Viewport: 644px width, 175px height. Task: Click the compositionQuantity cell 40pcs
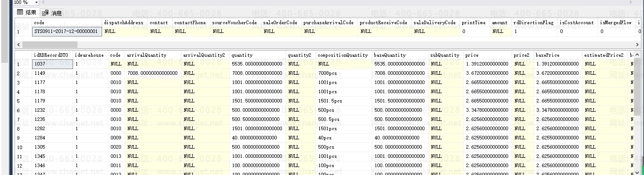point(344,138)
